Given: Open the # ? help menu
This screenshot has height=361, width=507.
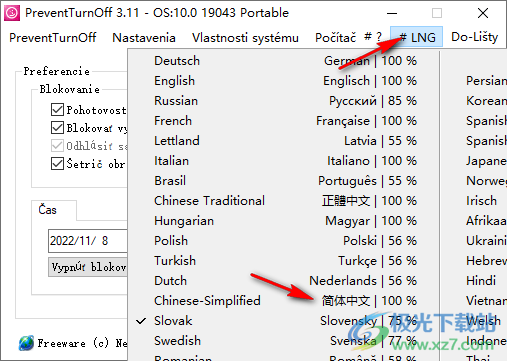Looking at the screenshot, I should tap(373, 37).
